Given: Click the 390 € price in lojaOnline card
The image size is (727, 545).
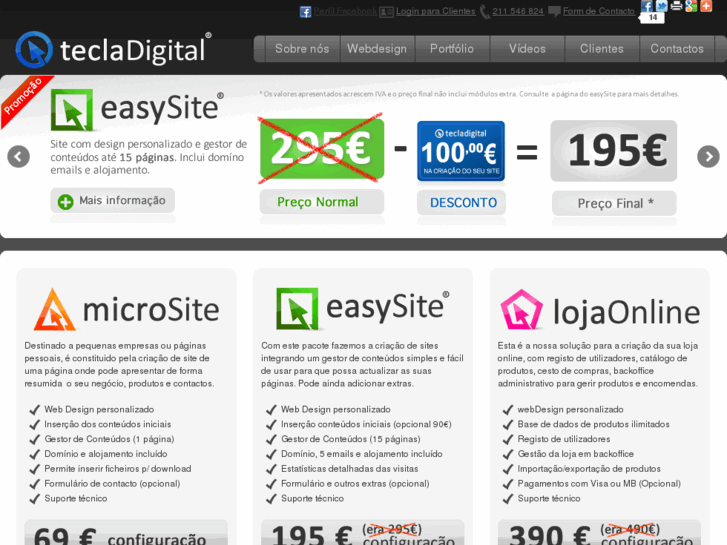Looking at the screenshot, I should pos(549,534).
